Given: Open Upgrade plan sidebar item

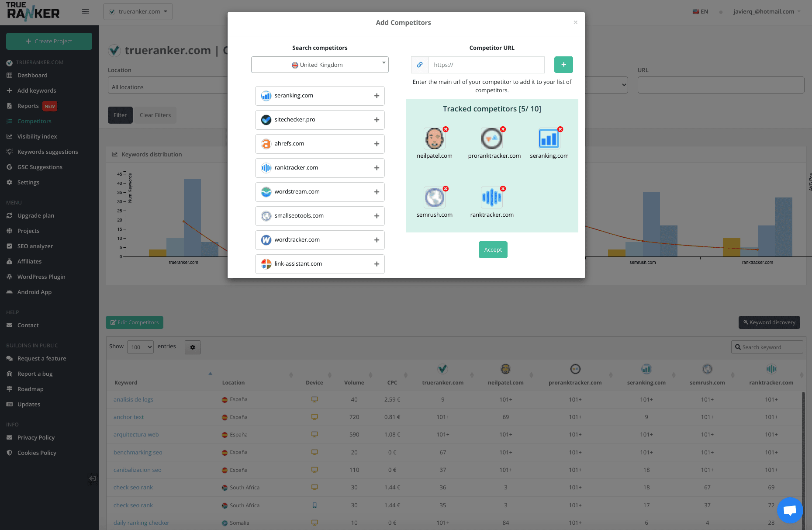Looking at the screenshot, I should click(36, 215).
